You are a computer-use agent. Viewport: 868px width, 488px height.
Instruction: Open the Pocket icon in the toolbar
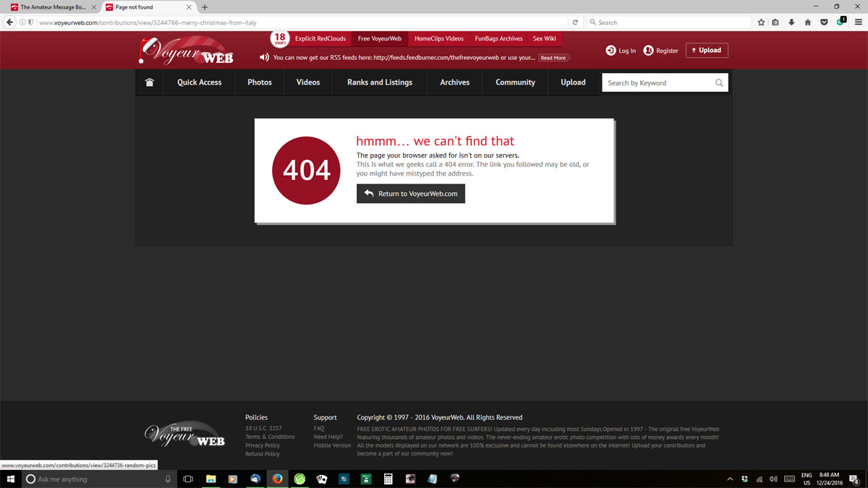(x=824, y=22)
